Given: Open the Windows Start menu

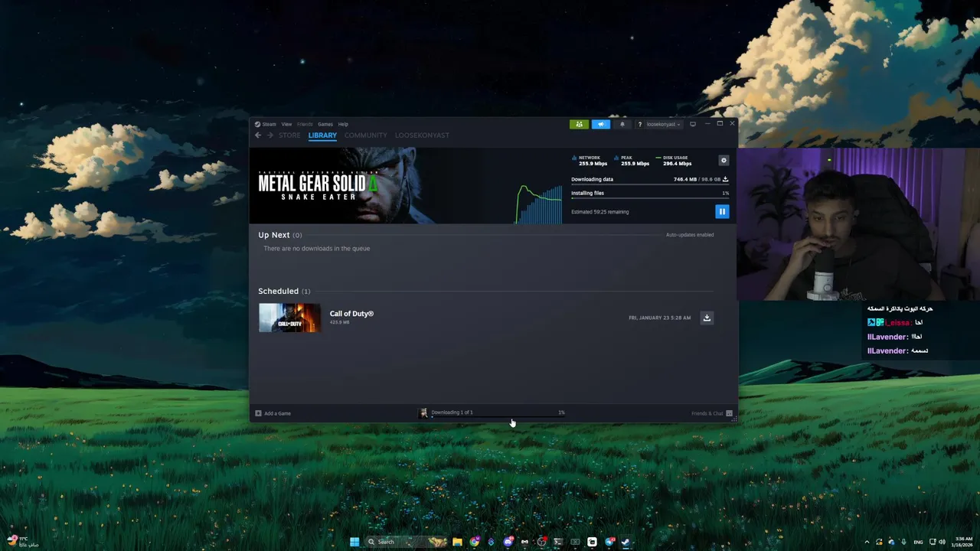Looking at the screenshot, I should [354, 542].
